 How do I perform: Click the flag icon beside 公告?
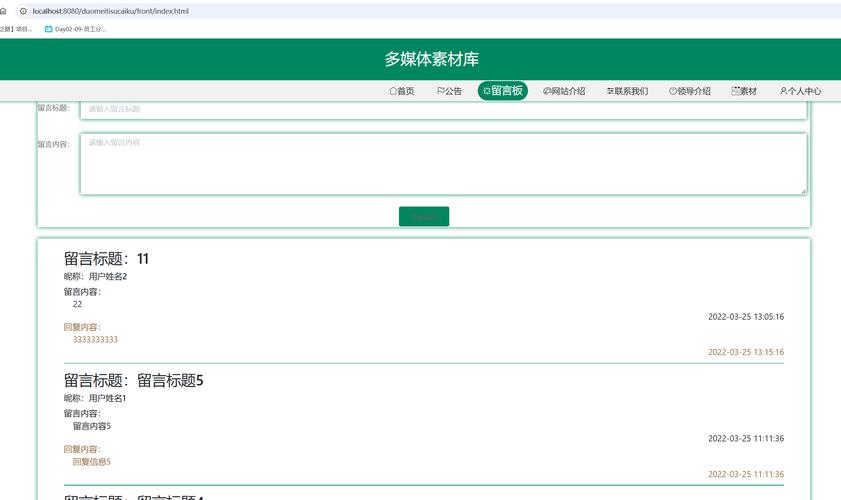point(441,91)
